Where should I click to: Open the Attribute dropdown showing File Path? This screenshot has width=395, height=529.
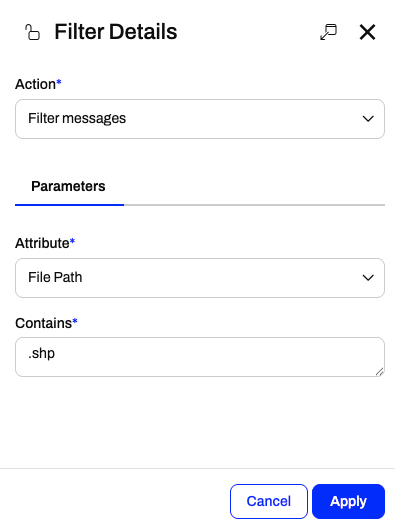click(x=200, y=278)
